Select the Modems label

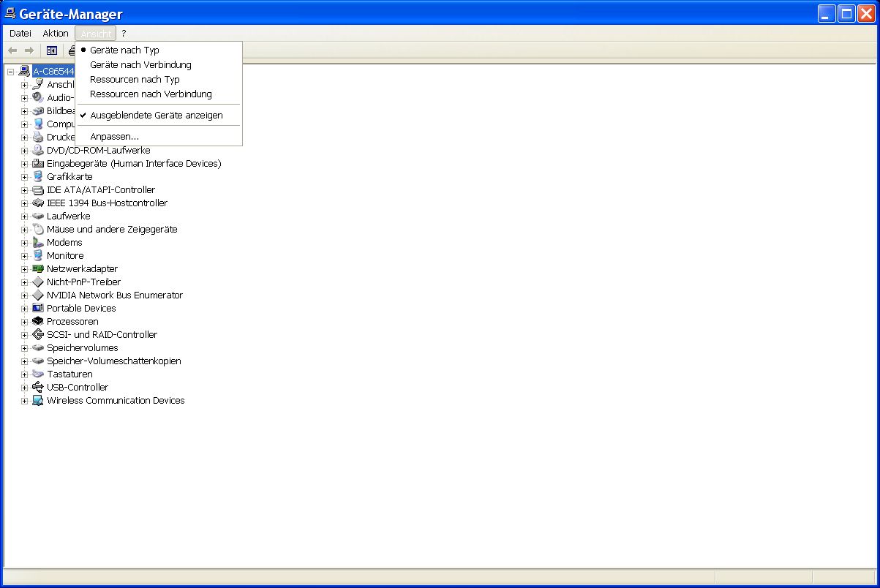(x=64, y=242)
